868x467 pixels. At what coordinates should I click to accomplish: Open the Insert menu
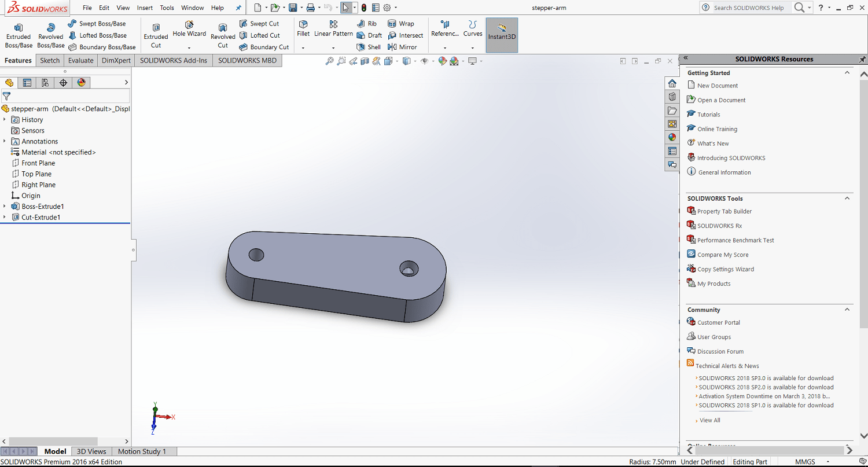[x=145, y=8]
